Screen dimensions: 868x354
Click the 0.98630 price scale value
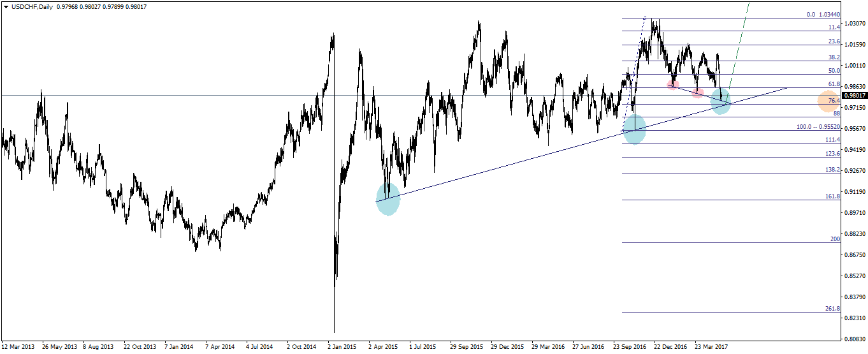(854, 87)
